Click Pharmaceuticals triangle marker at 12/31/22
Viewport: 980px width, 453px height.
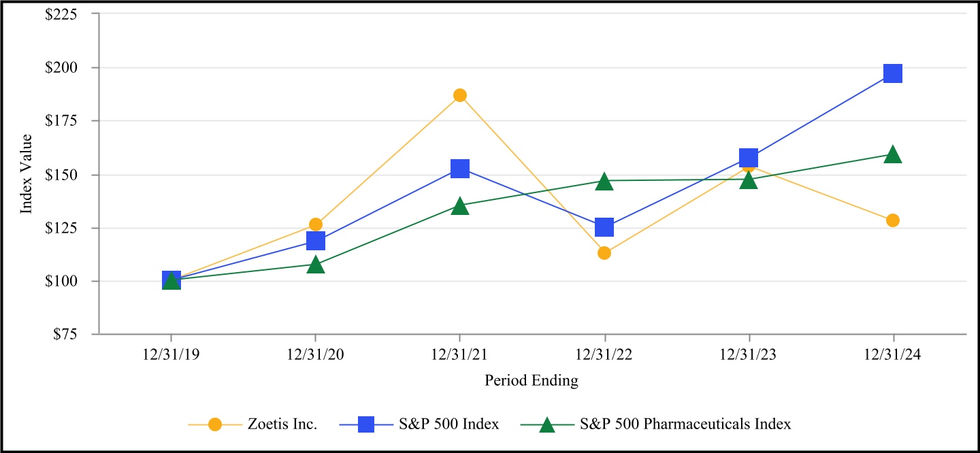coord(604,182)
